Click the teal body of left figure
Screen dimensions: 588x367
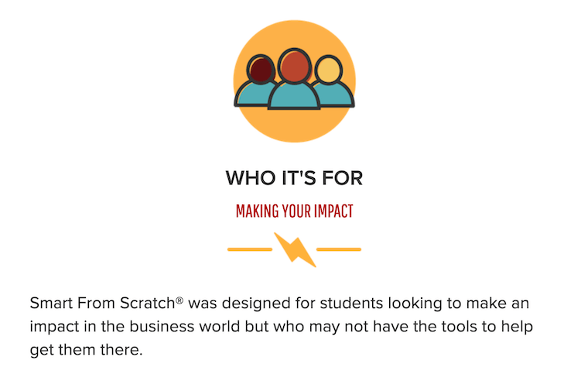(x=254, y=94)
